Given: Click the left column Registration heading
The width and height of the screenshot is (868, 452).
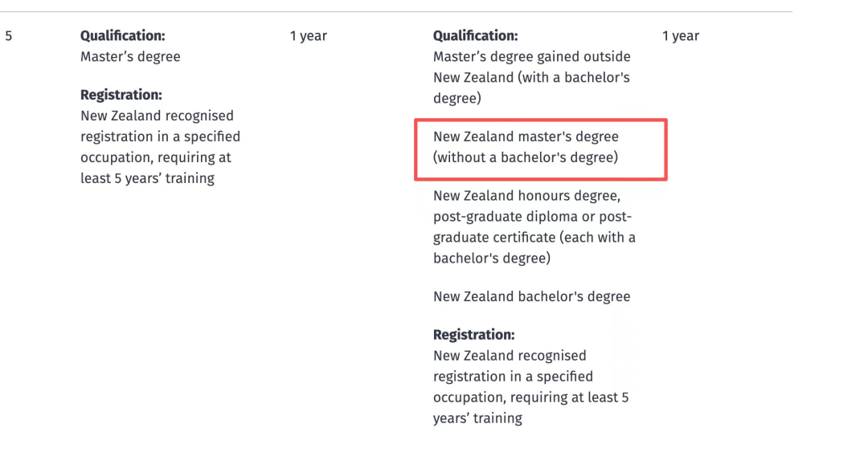Looking at the screenshot, I should click(121, 95).
